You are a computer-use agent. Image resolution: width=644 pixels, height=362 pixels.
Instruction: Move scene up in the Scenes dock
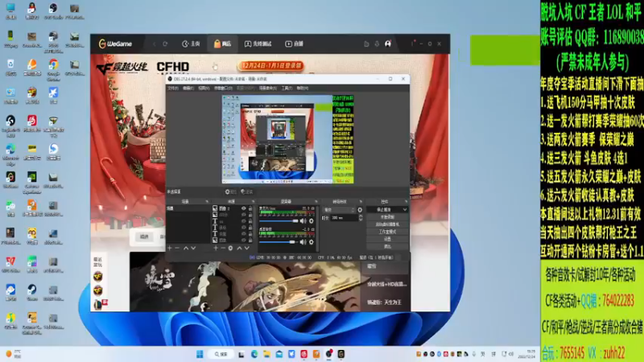click(x=186, y=248)
